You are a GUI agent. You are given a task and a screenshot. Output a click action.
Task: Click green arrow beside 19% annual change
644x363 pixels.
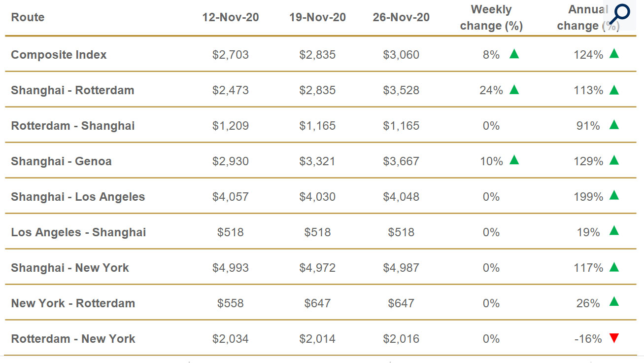click(x=613, y=230)
